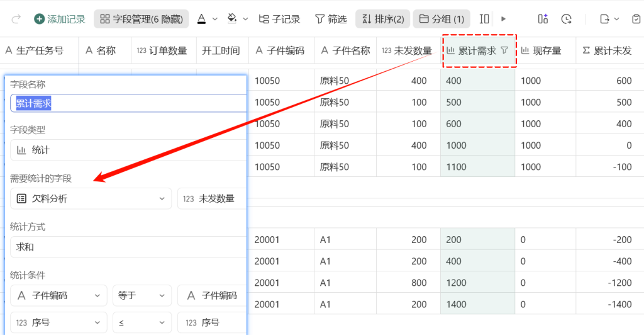Click the 字段名称 input containing 累计需求
Screen dimensions: 644x335
(x=128, y=103)
